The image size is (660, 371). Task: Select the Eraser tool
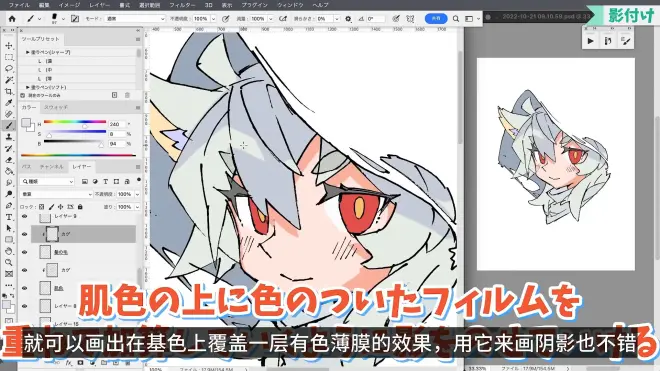[x=9, y=160]
